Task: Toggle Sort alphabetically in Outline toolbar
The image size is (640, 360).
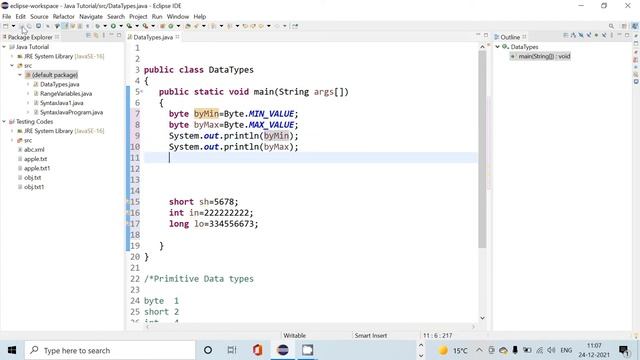Action: [573, 36]
